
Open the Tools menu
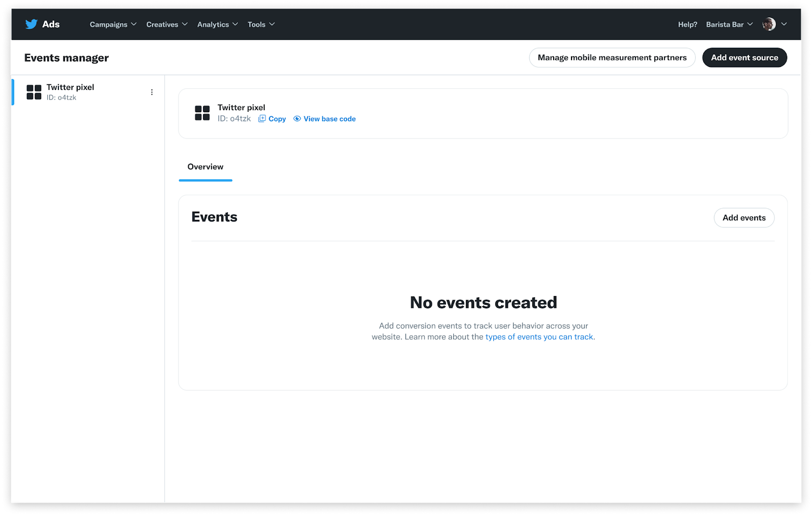[x=261, y=24]
